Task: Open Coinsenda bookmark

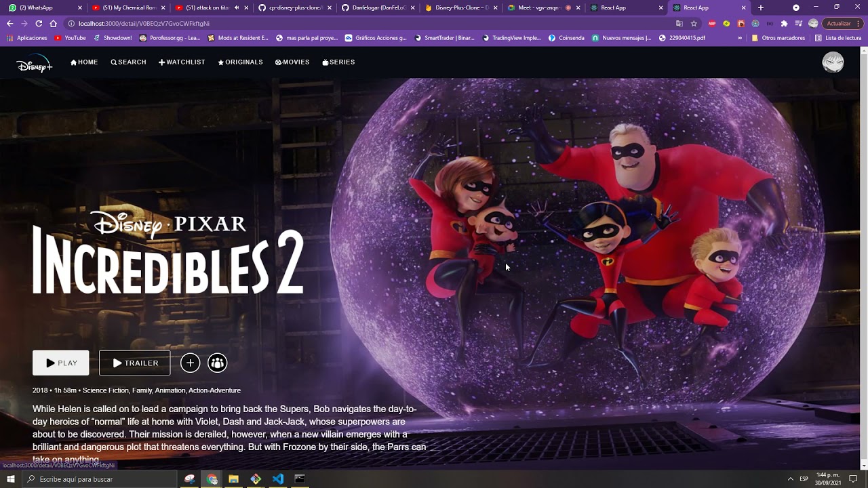Action: (566, 38)
